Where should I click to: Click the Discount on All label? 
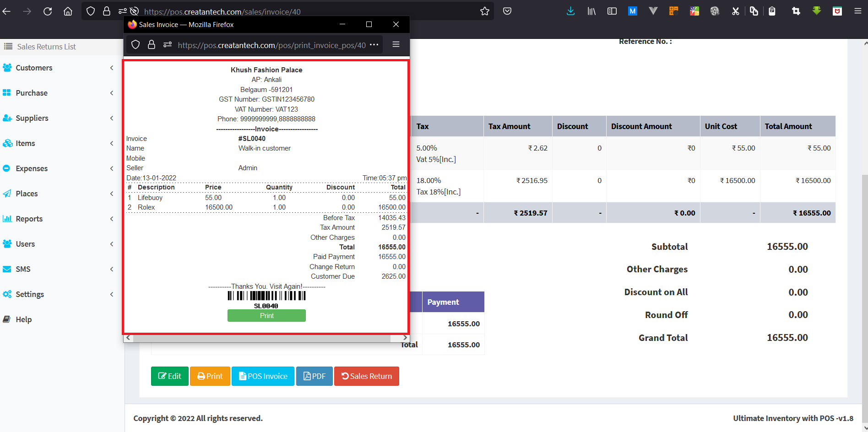[656, 292]
